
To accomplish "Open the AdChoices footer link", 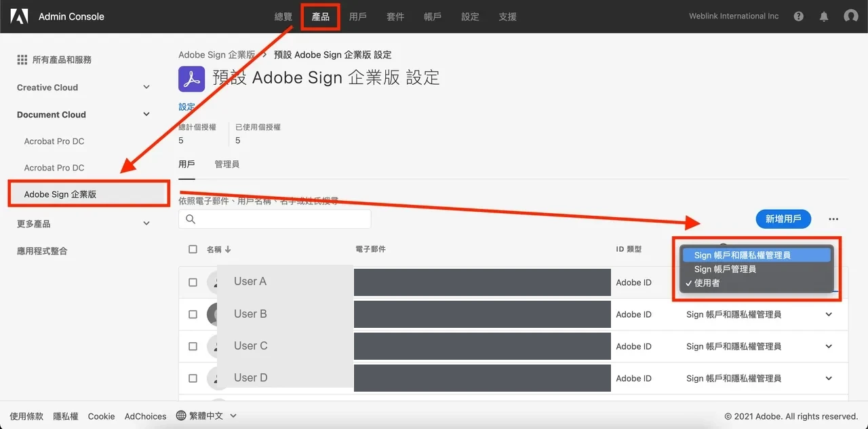I will coord(145,416).
